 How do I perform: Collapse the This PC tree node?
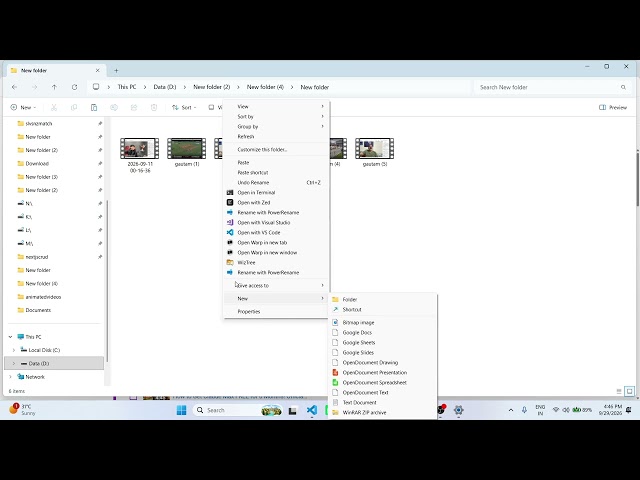11,337
